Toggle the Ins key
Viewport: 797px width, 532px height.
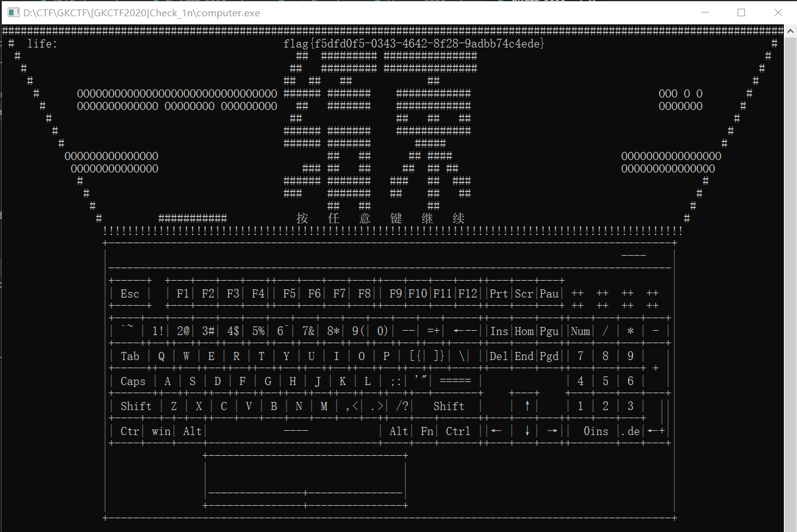(x=499, y=331)
